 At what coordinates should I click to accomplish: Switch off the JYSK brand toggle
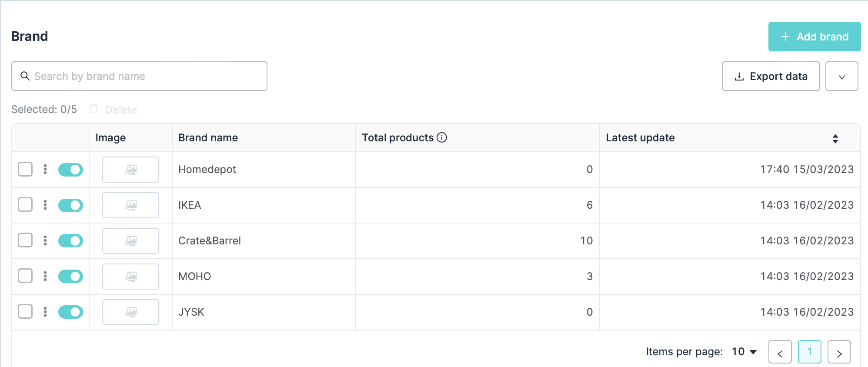[x=70, y=312]
